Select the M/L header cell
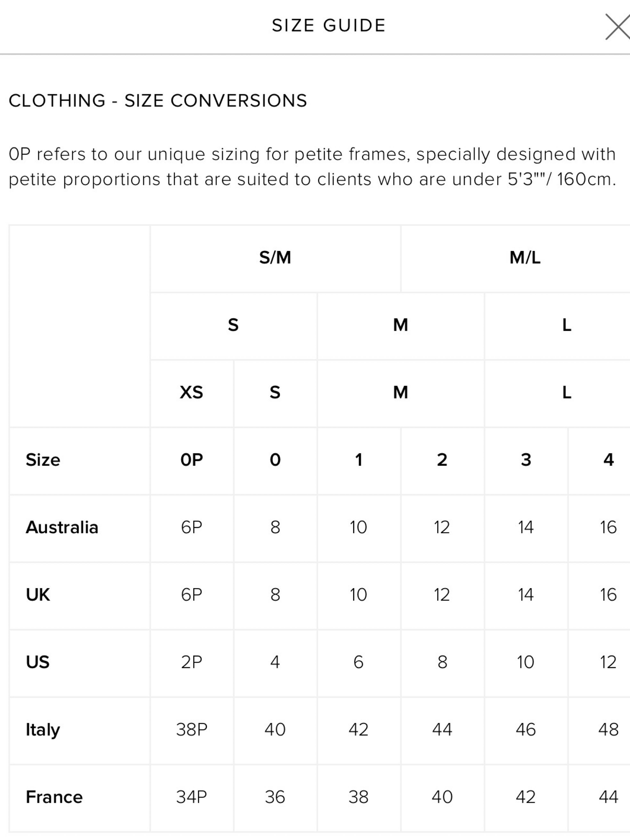The height and width of the screenshot is (840, 630). click(525, 258)
